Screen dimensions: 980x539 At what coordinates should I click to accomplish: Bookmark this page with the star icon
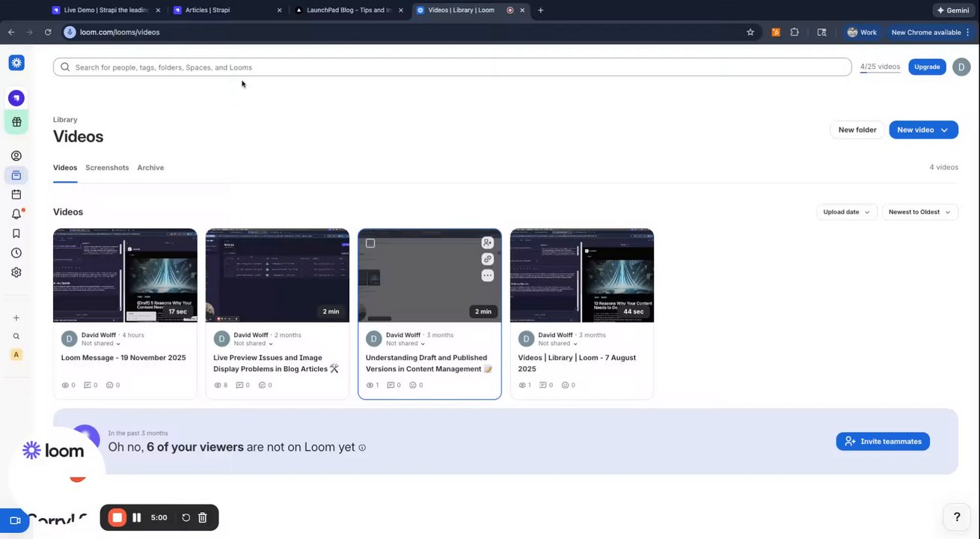[x=750, y=32]
